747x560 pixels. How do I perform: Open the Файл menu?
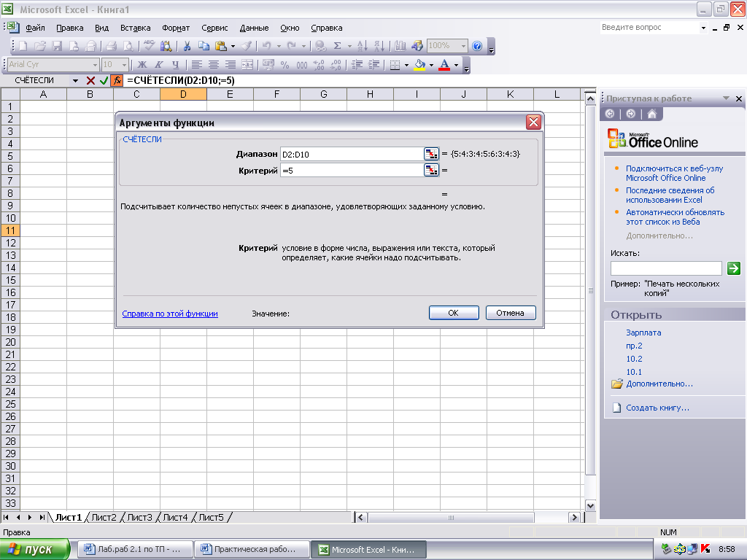tap(35, 28)
